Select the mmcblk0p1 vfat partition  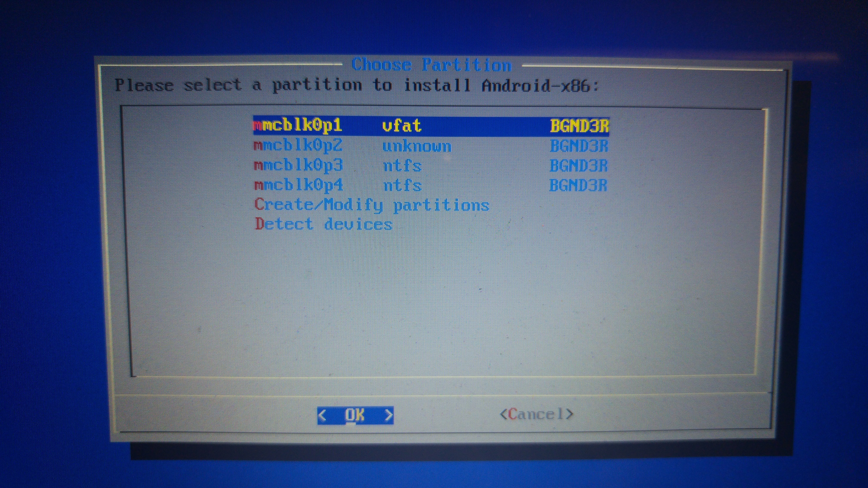(x=431, y=126)
